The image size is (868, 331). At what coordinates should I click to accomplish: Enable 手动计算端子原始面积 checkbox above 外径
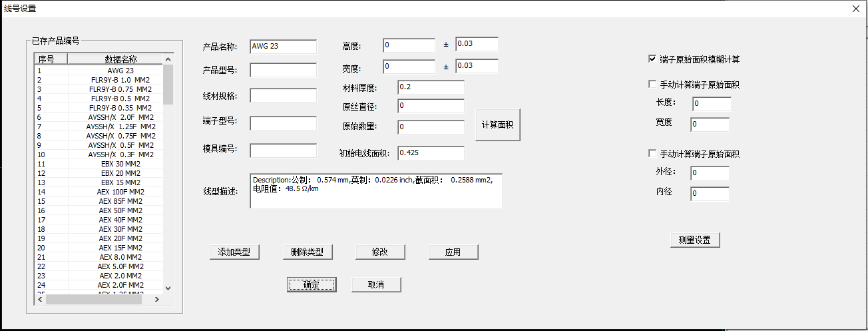coord(652,154)
